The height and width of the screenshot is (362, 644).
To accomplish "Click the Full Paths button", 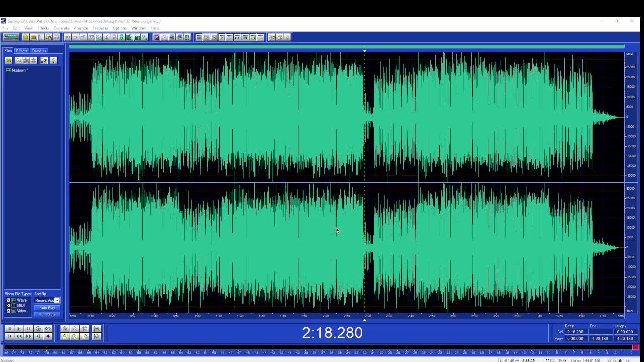I will [47, 314].
